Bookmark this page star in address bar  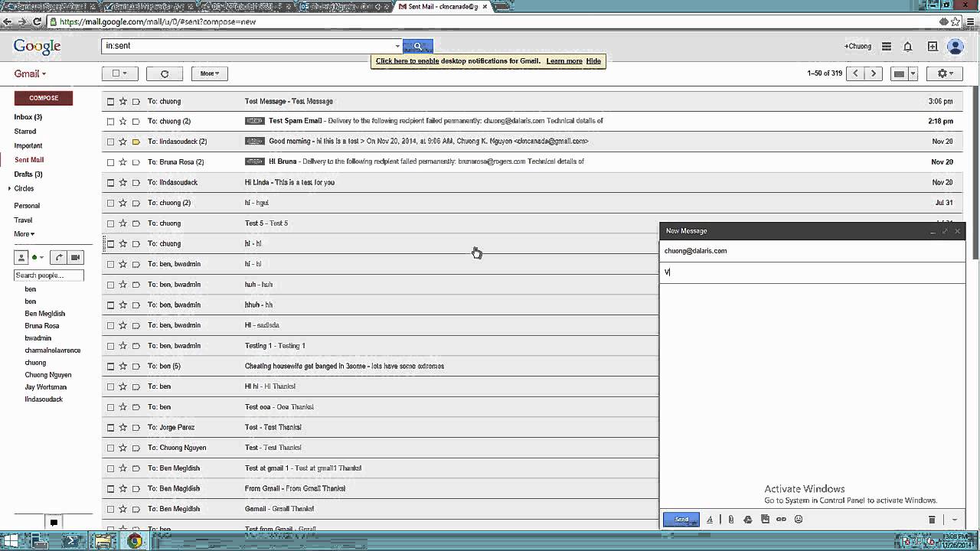click(955, 21)
